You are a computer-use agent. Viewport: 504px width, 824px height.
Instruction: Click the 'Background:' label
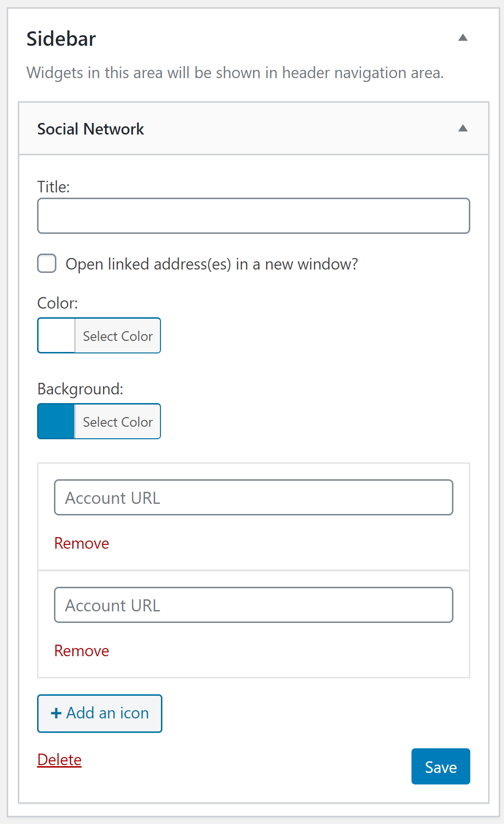(80, 389)
